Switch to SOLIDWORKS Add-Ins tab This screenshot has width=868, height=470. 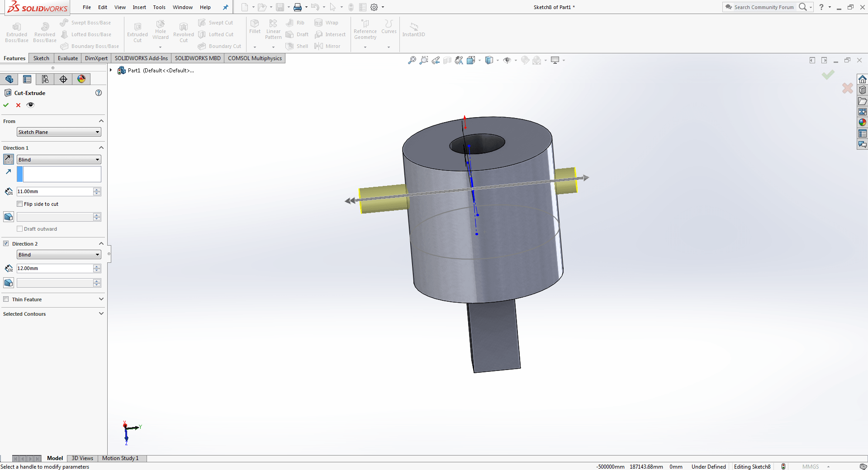(141, 58)
